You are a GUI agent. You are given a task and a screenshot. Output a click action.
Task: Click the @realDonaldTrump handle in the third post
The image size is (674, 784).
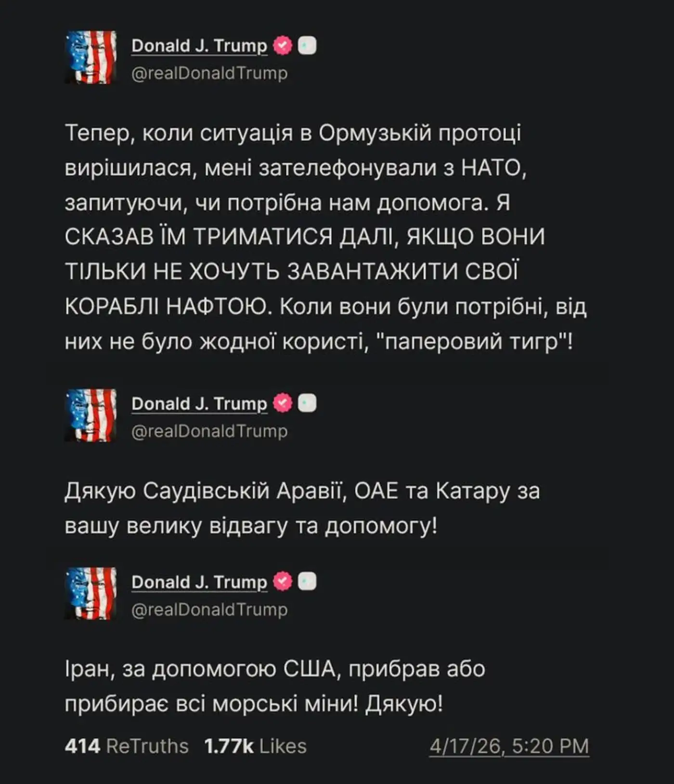pyautogui.click(x=209, y=609)
